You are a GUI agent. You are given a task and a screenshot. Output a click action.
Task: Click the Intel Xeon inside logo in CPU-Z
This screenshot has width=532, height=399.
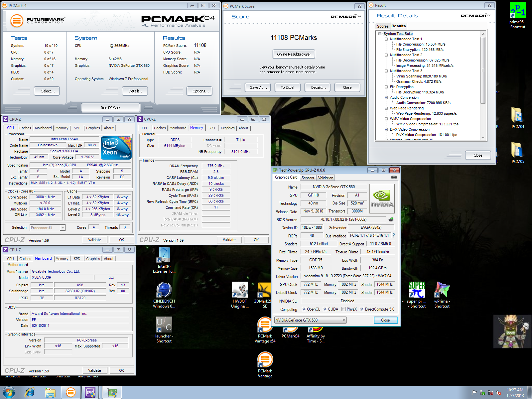[116, 148]
